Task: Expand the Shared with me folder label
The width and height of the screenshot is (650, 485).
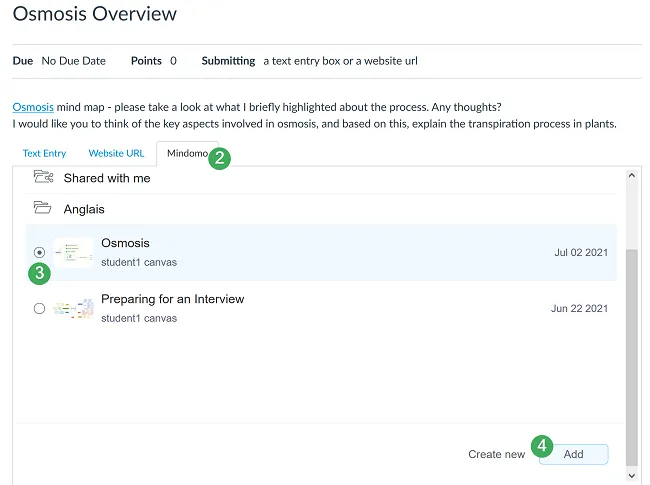Action: click(106, 178)
